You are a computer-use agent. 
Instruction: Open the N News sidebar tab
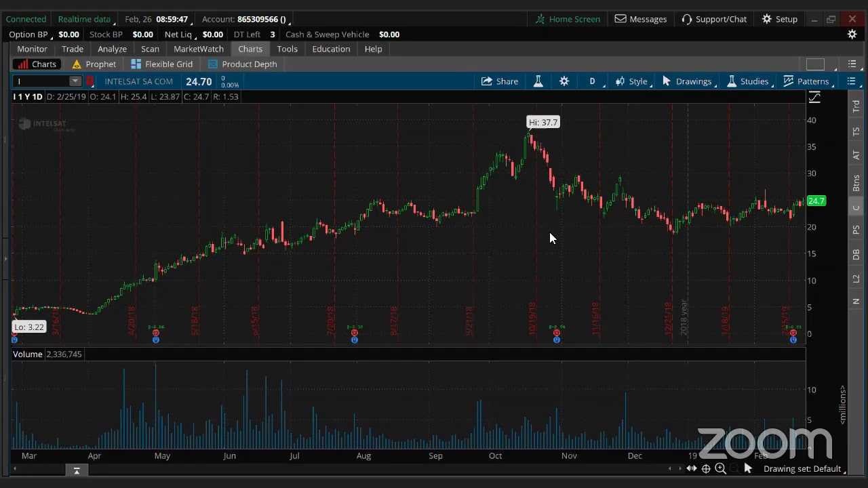856,301
